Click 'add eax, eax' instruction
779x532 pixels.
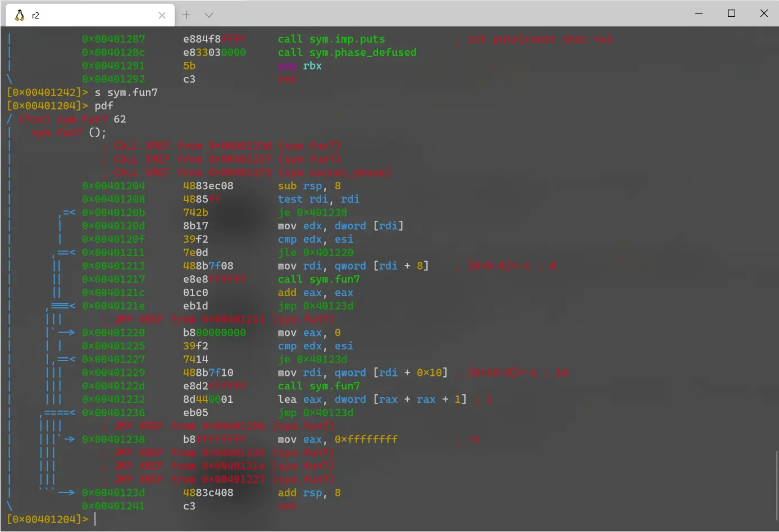point(316,293)
